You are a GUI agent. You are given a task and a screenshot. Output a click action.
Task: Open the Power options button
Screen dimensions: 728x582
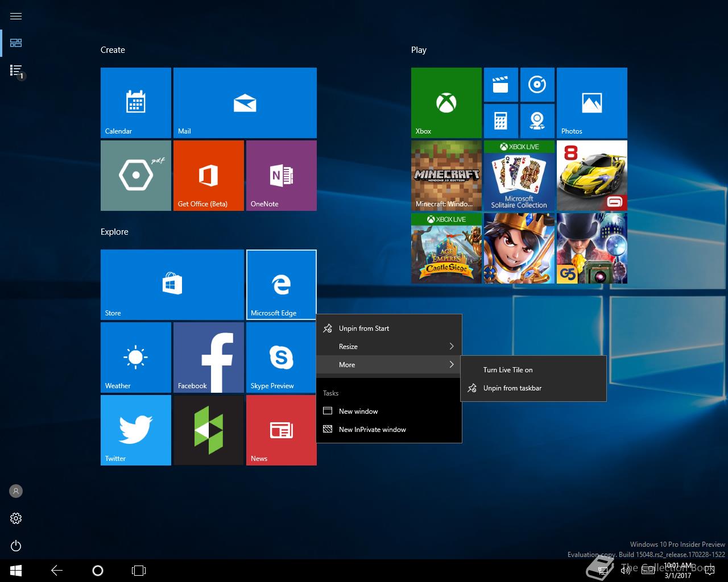click(16, 546)
